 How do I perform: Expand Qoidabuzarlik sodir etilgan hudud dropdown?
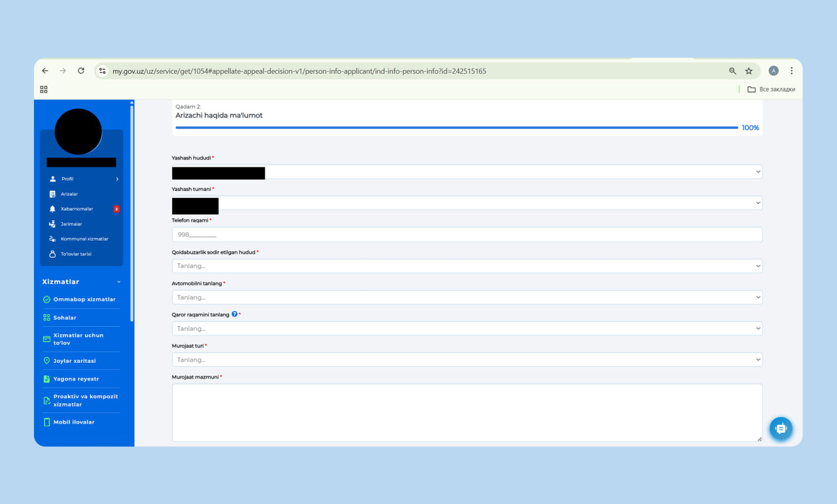(467, 266)
